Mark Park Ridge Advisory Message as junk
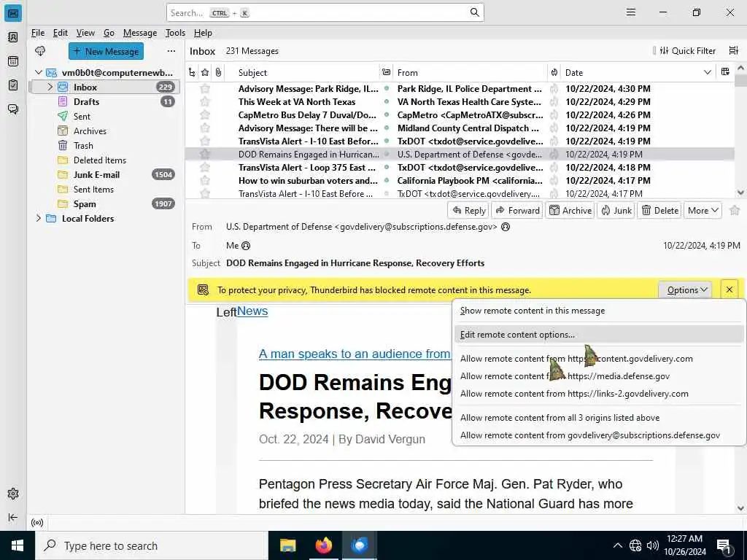The width and height of the screenshot is (747, 560). pyautogui.click(x=554, y=88)
